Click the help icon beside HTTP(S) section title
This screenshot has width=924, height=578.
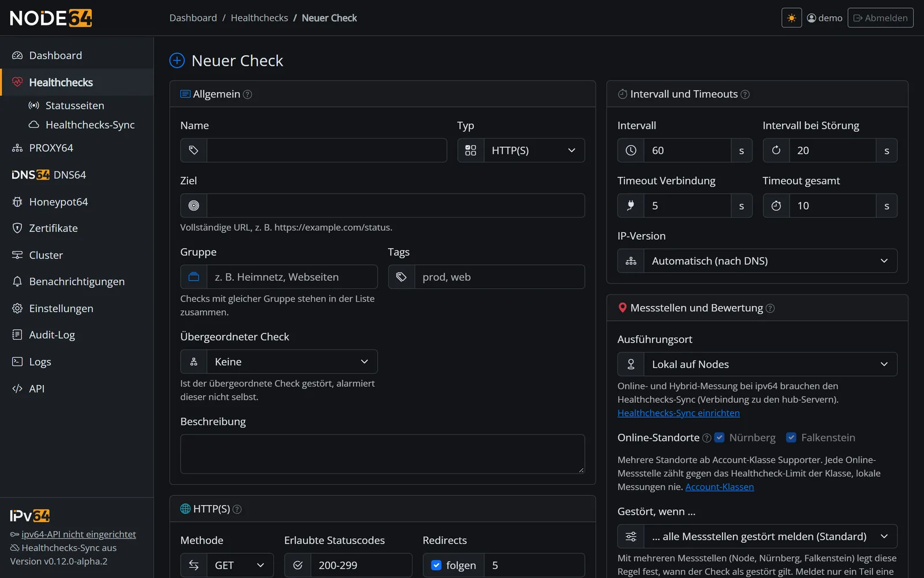point(237,509)
